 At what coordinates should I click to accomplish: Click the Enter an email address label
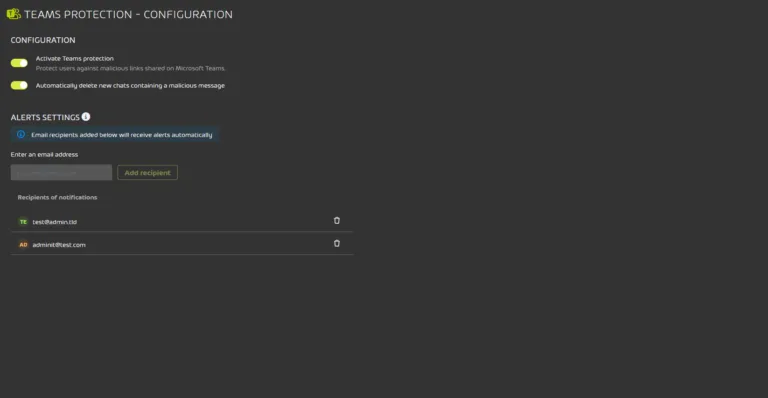pos(44,154)
